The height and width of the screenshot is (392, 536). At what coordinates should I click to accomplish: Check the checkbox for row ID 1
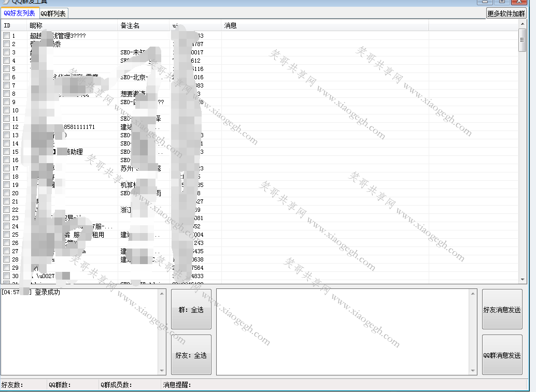click(x=7, y=36)
